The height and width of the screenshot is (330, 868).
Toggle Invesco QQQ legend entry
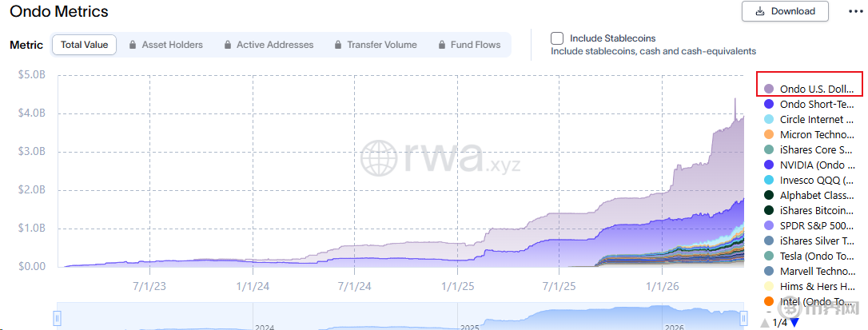pyautogui.click(x=807, y=180)
